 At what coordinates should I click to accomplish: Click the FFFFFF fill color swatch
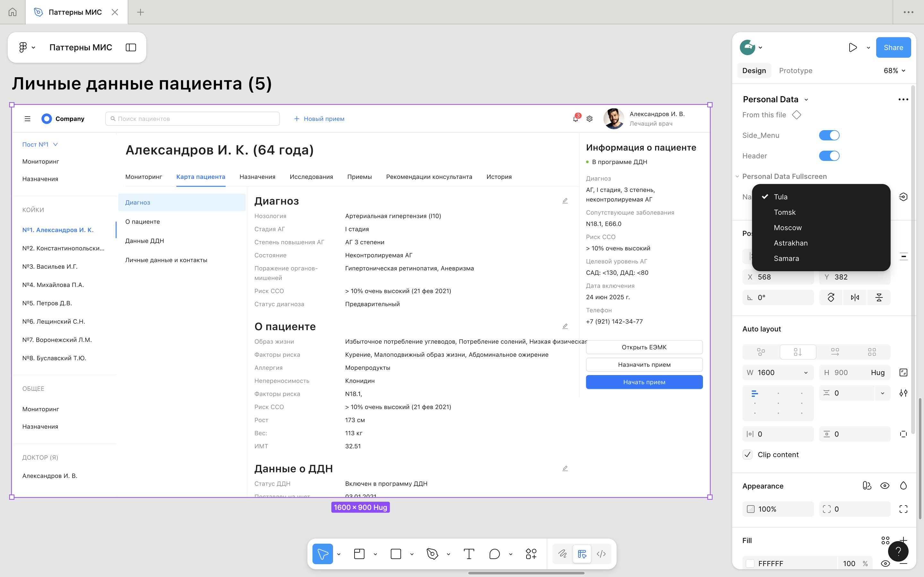coord(750,563)
